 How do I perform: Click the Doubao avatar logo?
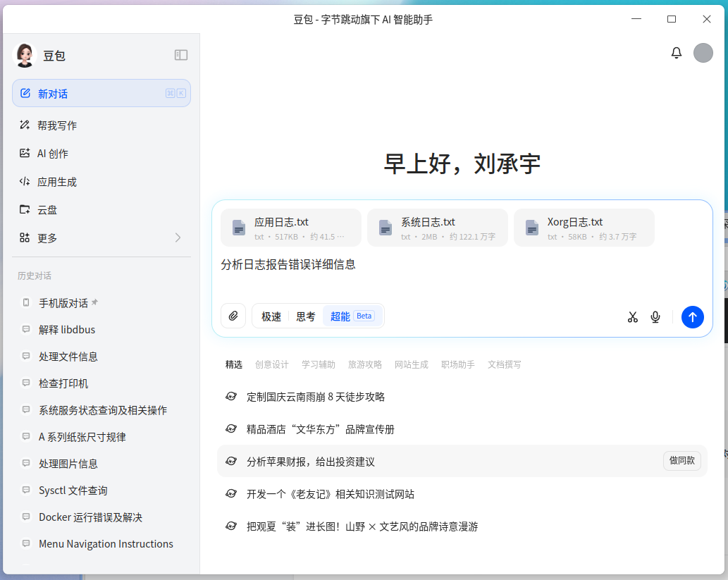coord(25,55)
